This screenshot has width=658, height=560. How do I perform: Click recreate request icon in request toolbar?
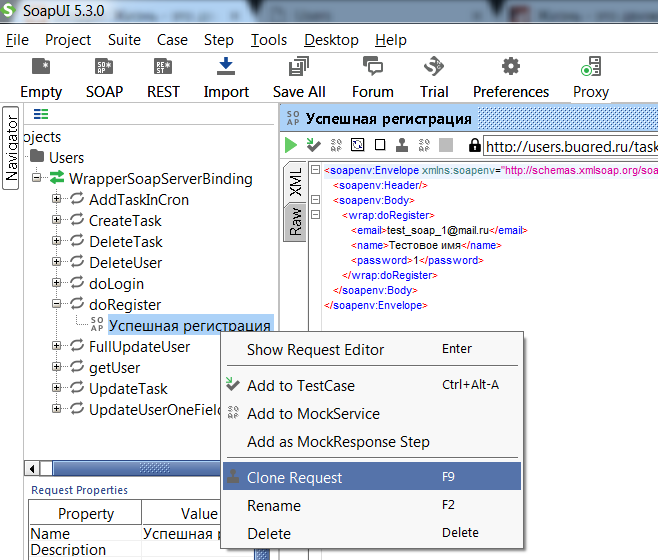pos(358,145)
